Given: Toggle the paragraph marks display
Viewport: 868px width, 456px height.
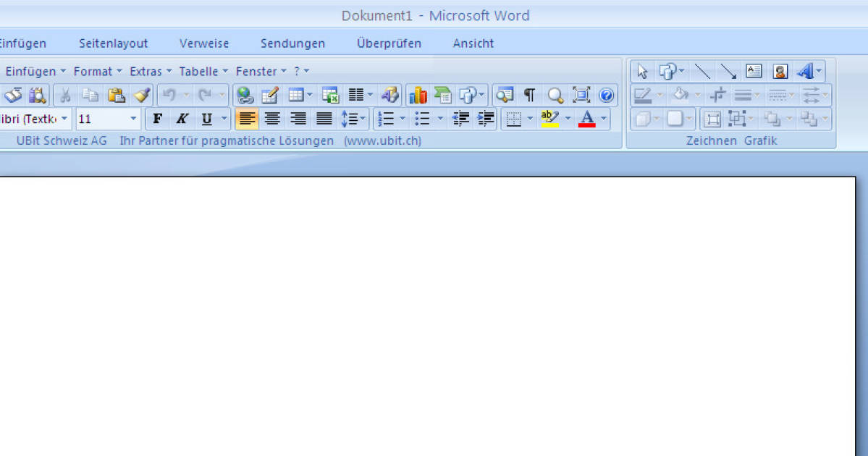Looking at the screenshot, I should (529, 95).
